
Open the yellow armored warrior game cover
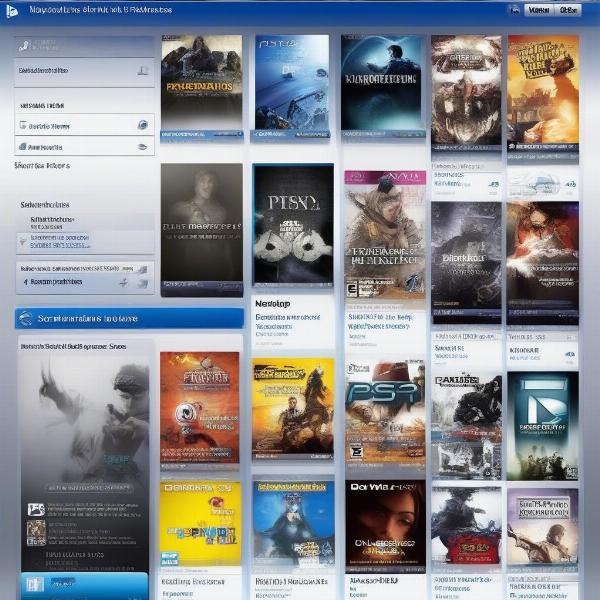(293, 408)
